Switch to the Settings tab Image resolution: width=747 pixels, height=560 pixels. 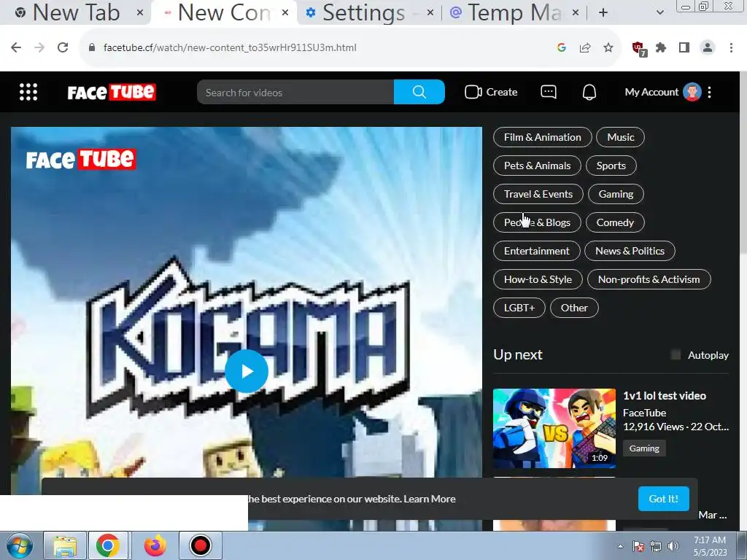point(365,12)
